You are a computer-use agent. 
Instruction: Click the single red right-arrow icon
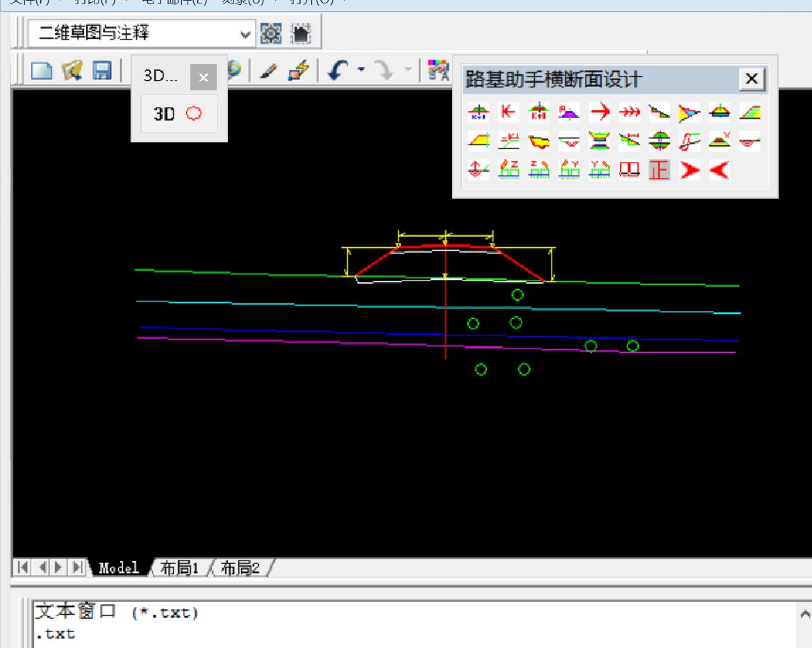[x=599, y=112]
